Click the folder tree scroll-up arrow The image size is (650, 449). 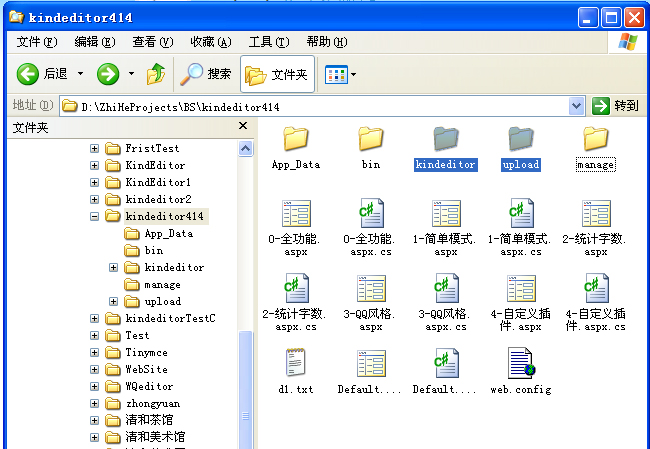[245, 148]
